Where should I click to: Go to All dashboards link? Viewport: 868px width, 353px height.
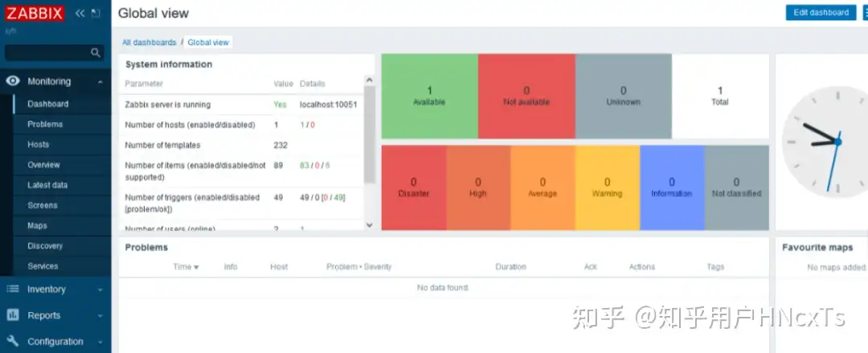(x=149, y=42)
